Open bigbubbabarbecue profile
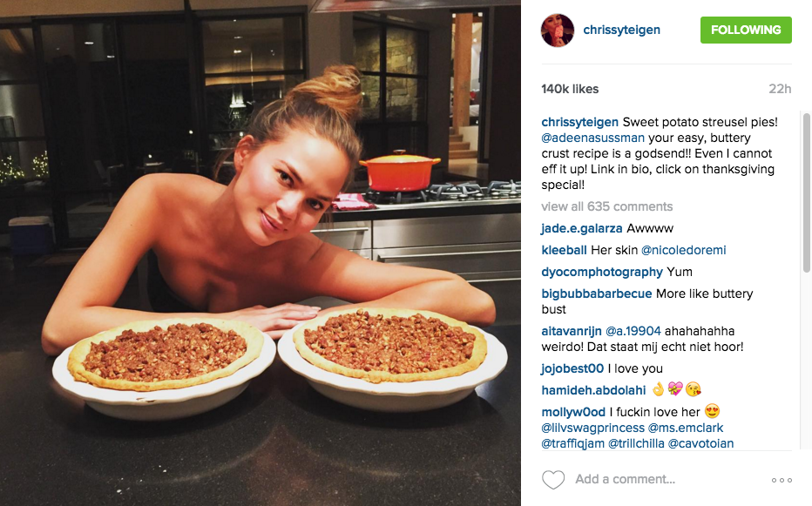812x506 pixels. [x=597, y=293]
